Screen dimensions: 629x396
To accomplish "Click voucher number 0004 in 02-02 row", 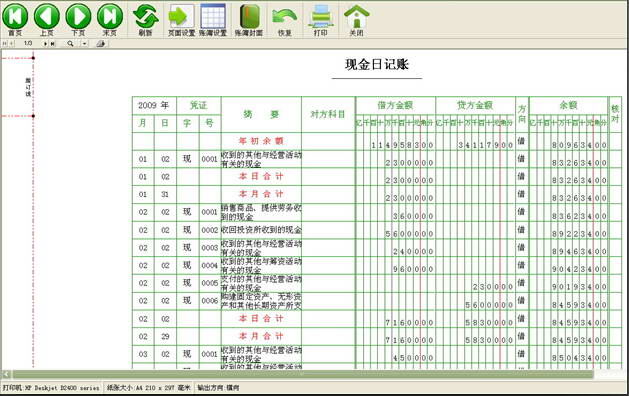I will 209,265.
